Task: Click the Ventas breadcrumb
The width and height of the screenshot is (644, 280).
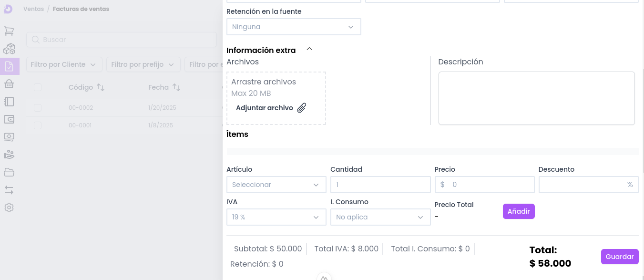Action: tap(33, 9)
